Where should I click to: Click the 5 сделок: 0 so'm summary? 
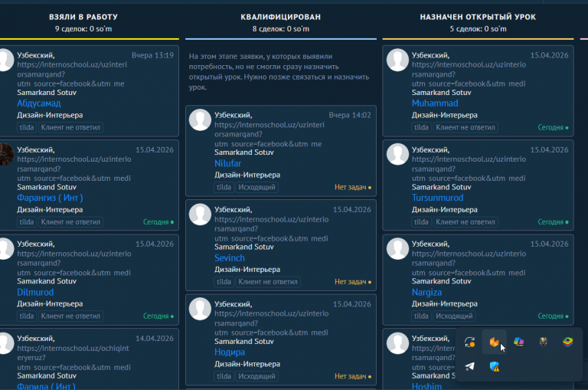[x=478, y=29]
